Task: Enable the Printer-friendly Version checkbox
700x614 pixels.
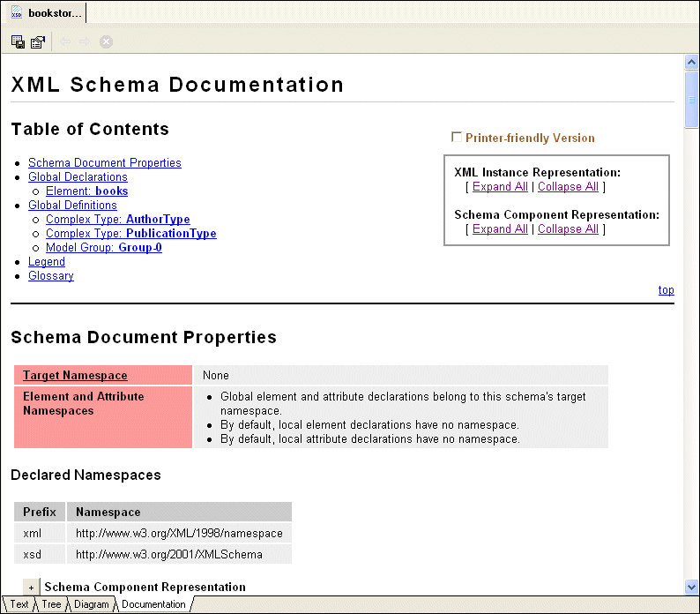Action: pyautogui.click(x=456, y=137)
